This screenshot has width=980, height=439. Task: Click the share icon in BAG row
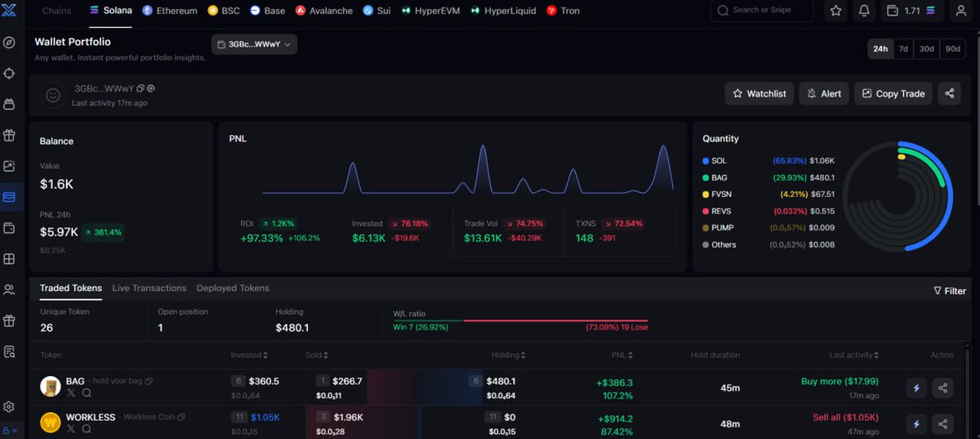pyautogui.click(x=943, y=387)
